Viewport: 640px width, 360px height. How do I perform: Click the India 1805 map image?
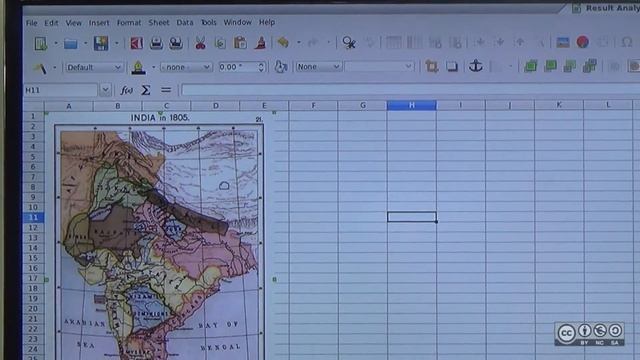(159, 237)
